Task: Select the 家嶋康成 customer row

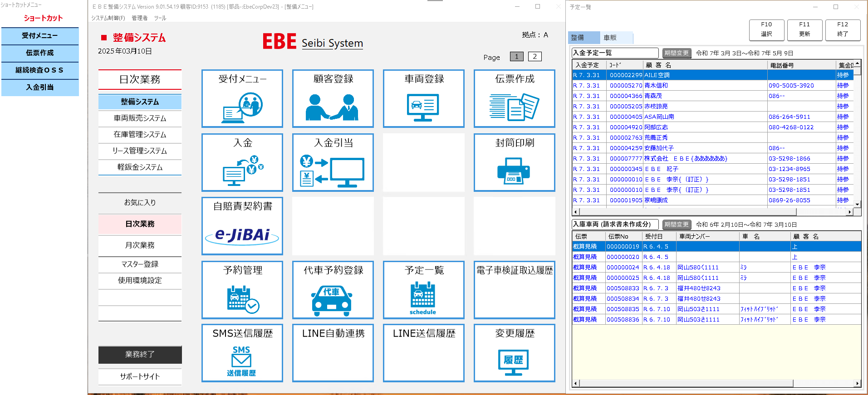Action: (x=713, y=200)
